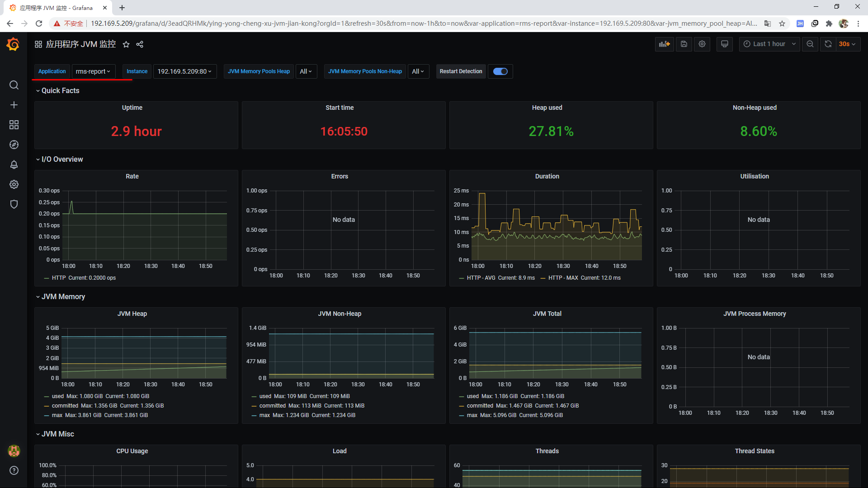Zoom out time range icon
The image size is (868, 488).
[x=810, y=44]
